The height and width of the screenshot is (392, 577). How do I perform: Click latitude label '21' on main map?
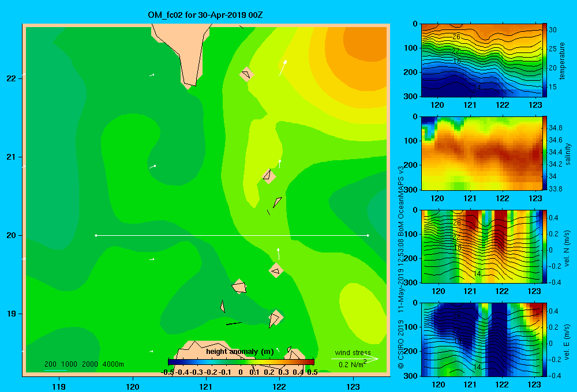12,157
